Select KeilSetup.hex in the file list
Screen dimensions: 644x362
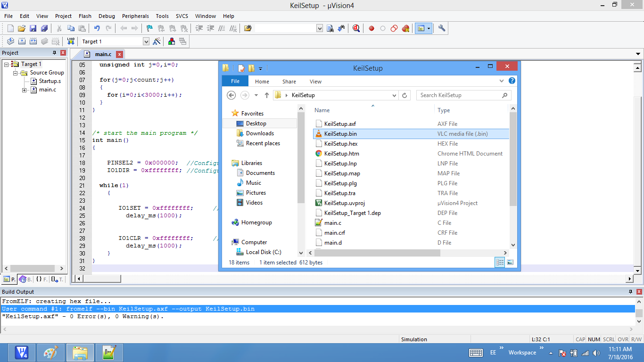pos(341,144)
